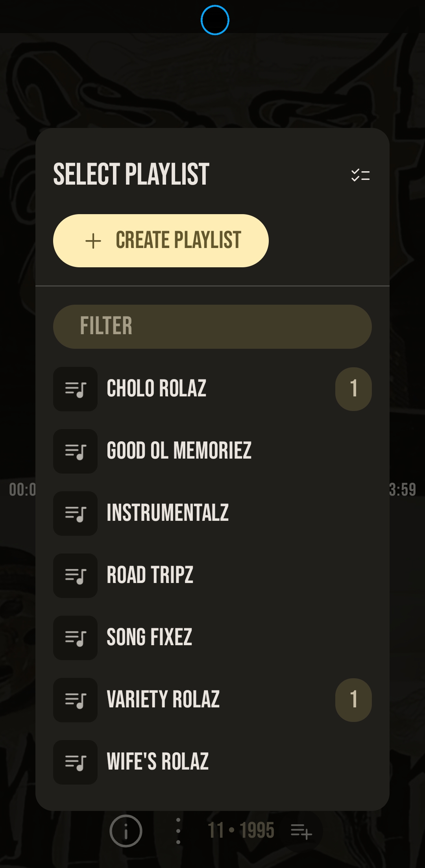Pick the Road Tripz playlist

coord(150,575)
